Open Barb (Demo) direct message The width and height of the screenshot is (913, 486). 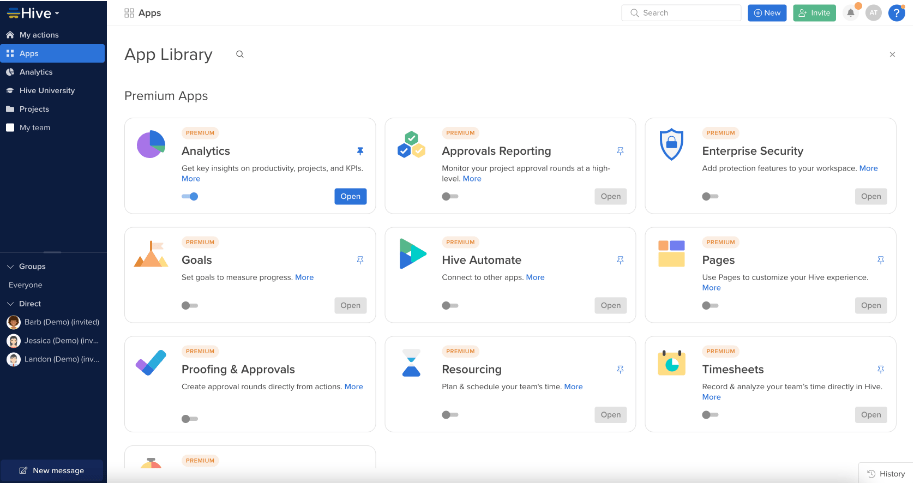tap(53, 322)
